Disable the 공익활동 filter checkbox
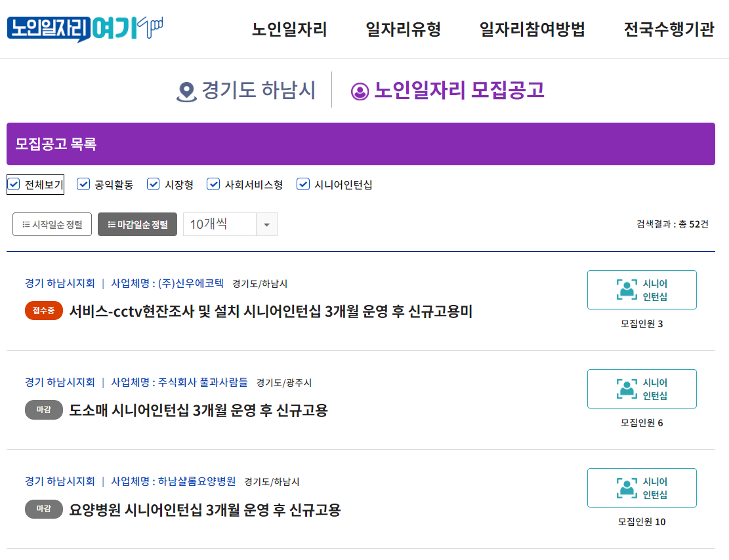Viewport: 729px width, 560px height. tap(83, 184)
